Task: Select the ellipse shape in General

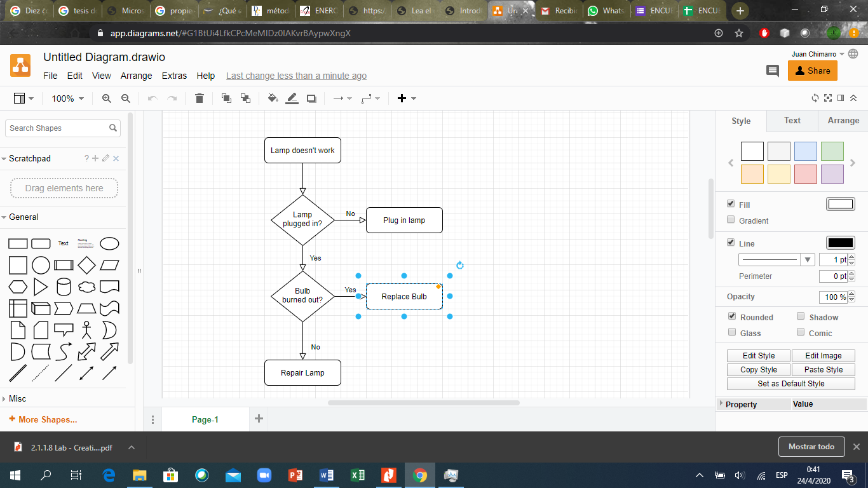Action: [109, 243]
